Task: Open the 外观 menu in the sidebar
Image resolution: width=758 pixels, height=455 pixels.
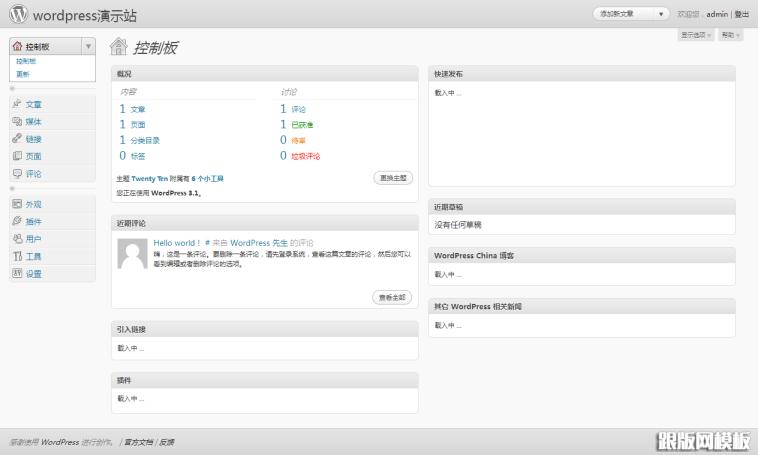Action: click(33, 204)
